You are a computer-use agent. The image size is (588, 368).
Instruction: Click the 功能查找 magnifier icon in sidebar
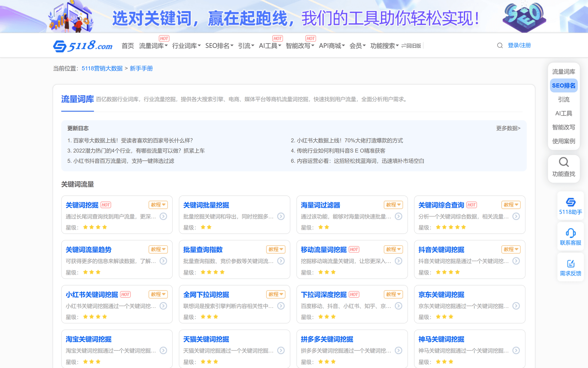563,162
